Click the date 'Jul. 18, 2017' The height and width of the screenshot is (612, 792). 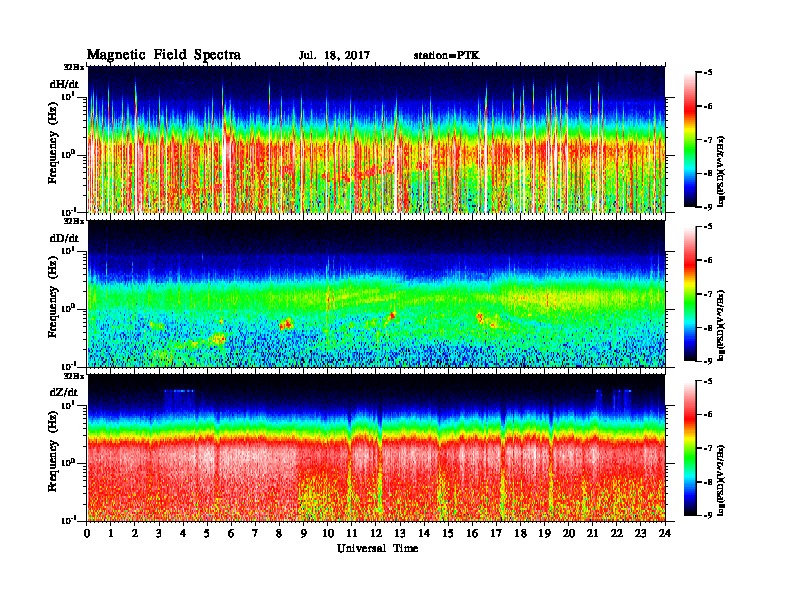(334, 55)
